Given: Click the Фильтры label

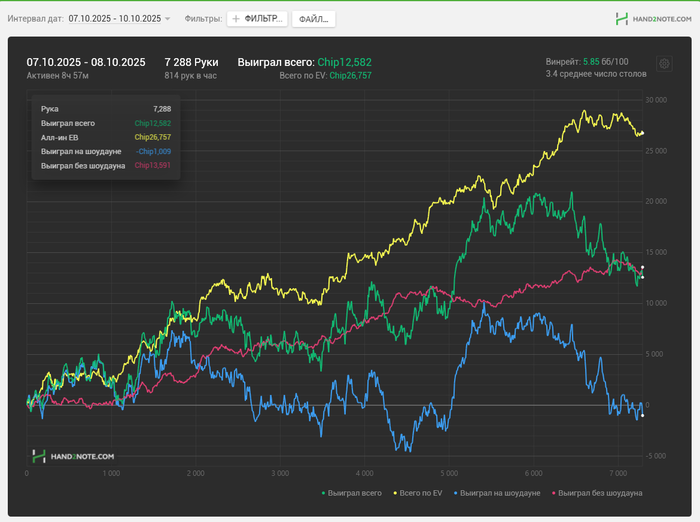Looking at the screenshot, I should point(204,19).
